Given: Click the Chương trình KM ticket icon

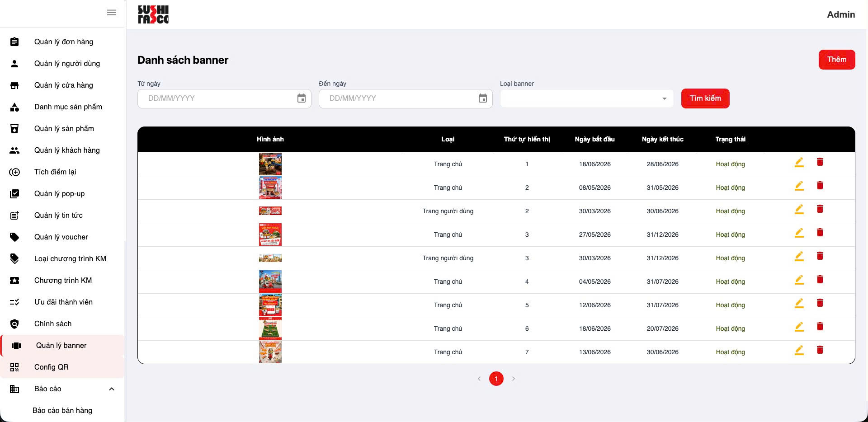Looking at the screenshot, I should point(14,281).
